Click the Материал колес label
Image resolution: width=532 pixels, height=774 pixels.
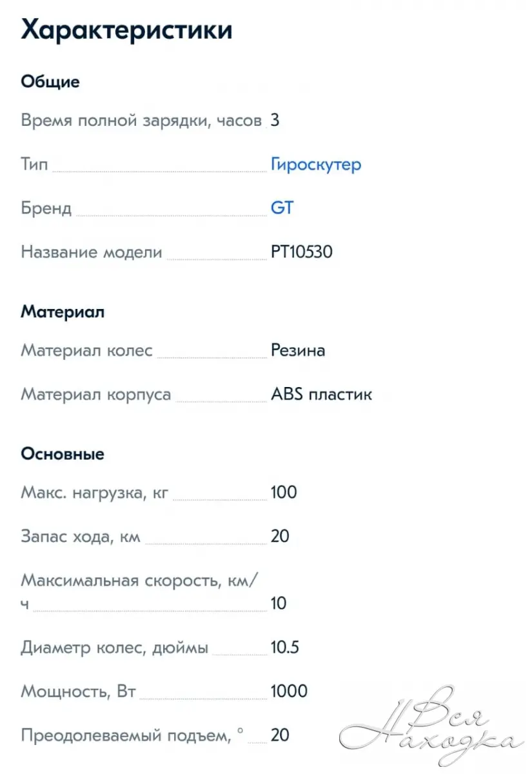tap(87, 351)
